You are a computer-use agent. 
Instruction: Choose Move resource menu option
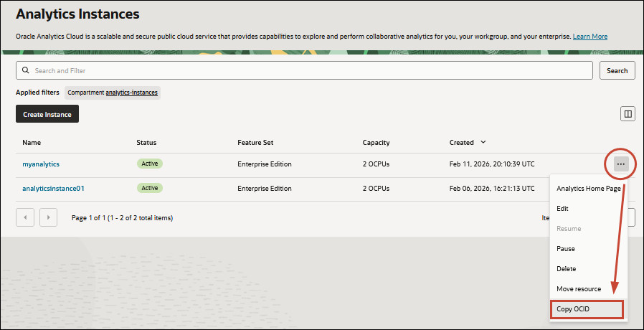pos(578,288)
